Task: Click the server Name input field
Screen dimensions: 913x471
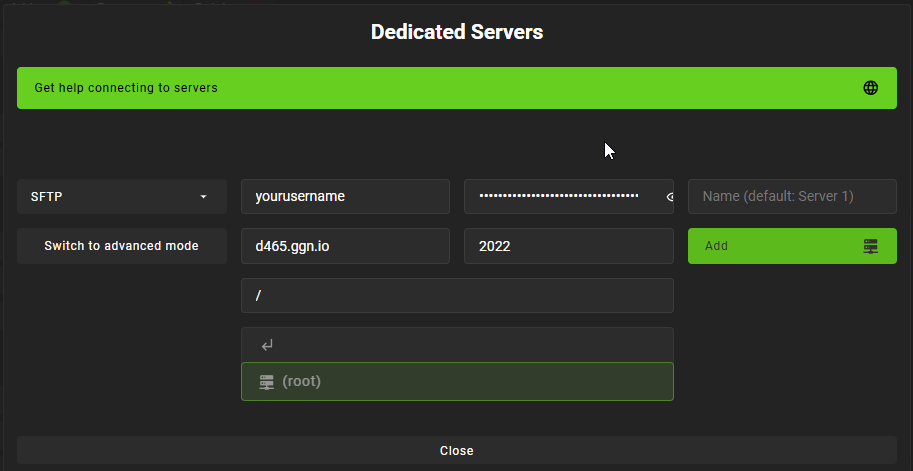Action: click(x=792, y=197)
